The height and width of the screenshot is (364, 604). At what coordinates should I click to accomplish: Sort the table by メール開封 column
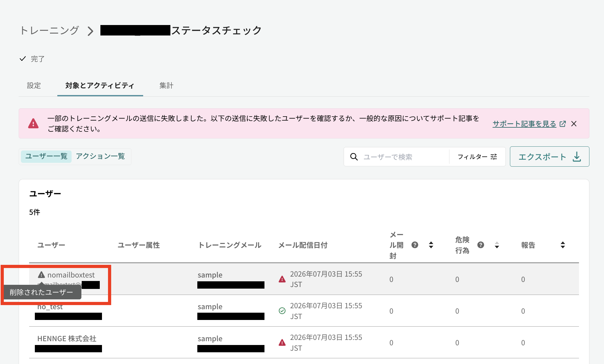click(431, 245)
